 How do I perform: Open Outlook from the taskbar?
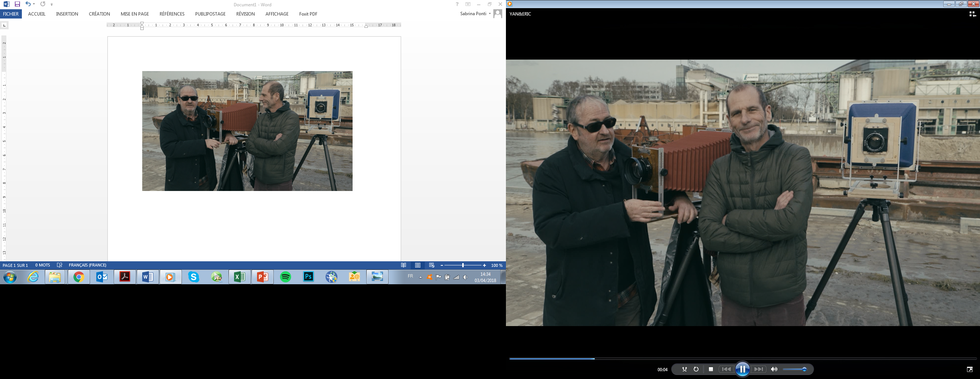[x=102, y=277]
